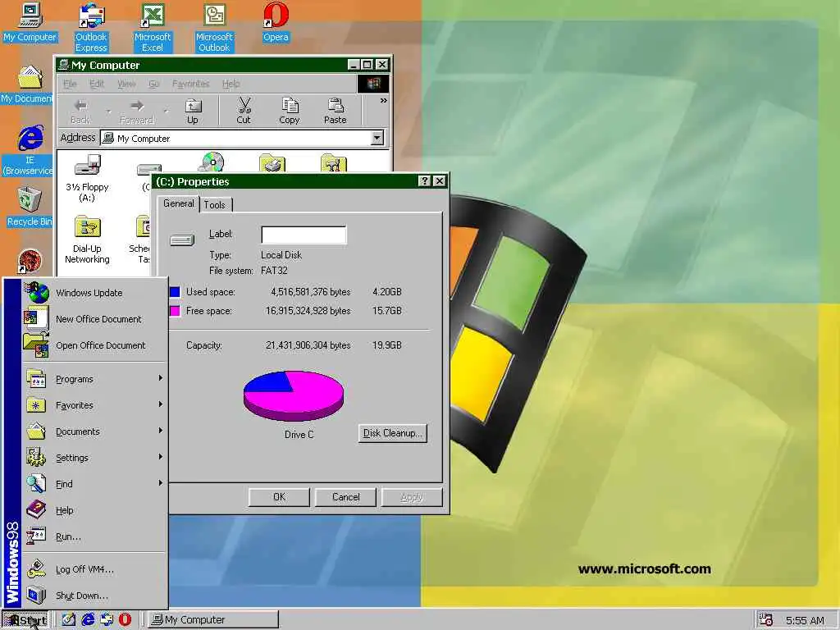This screenshot has height=630, width=840.
Task: Choose Run... from the Start menu
Action: point(95,536)
